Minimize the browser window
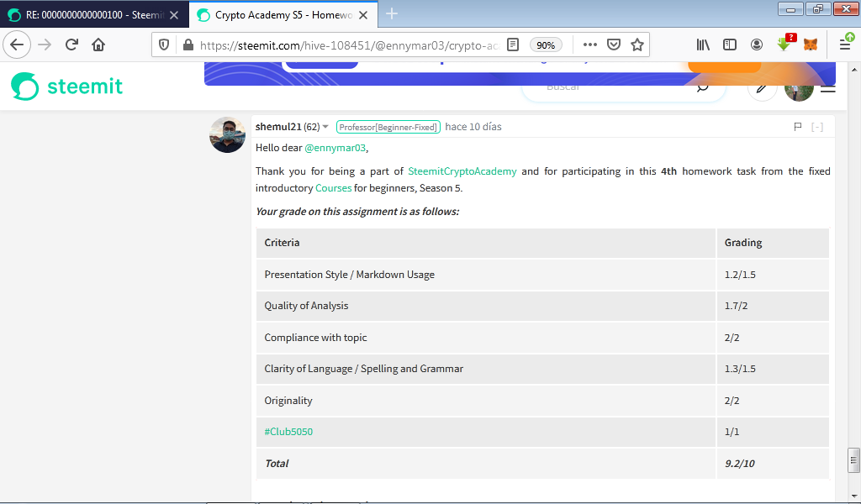 tap(790, 8)
